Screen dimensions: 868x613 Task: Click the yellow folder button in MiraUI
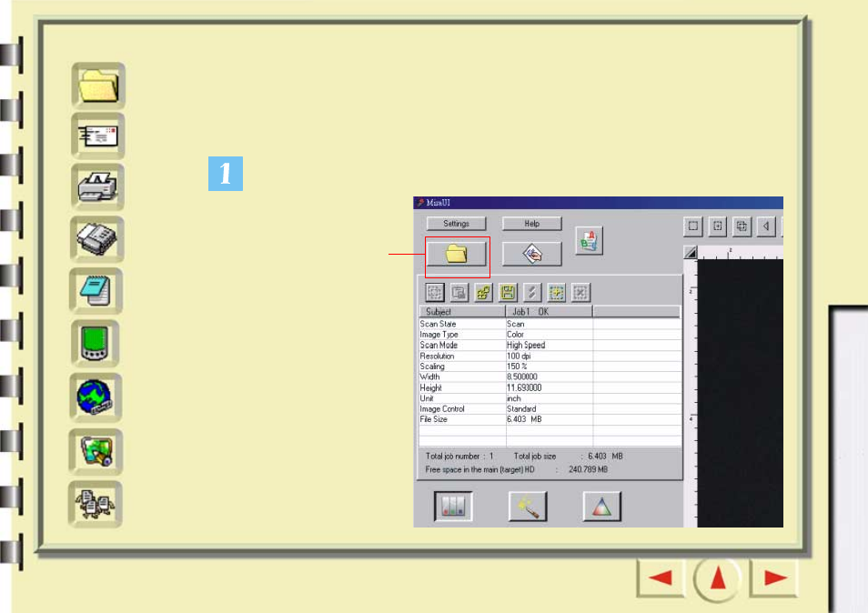pyautogui.click(x=456, y=255)
